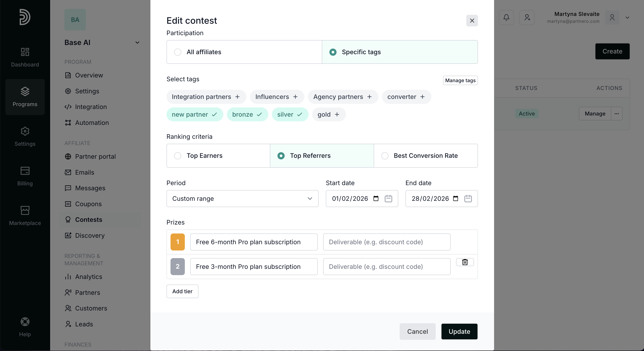Open the notifications bell
Screen dimensions: 644x351
click(506, 17)
